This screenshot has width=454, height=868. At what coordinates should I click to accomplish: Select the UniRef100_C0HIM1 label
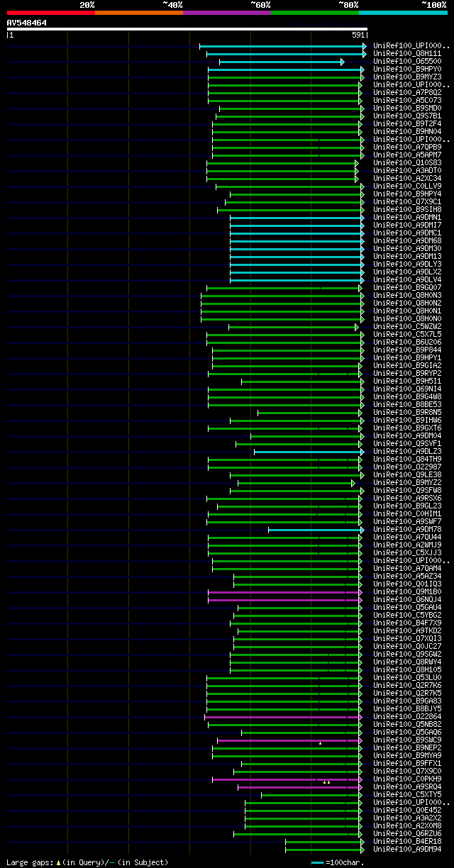[x=407, y=513]
